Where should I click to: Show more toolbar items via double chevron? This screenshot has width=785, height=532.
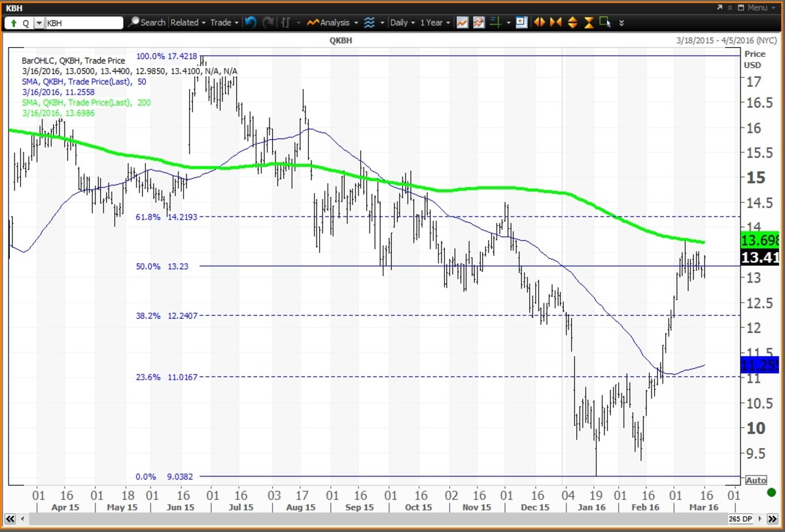621,22
